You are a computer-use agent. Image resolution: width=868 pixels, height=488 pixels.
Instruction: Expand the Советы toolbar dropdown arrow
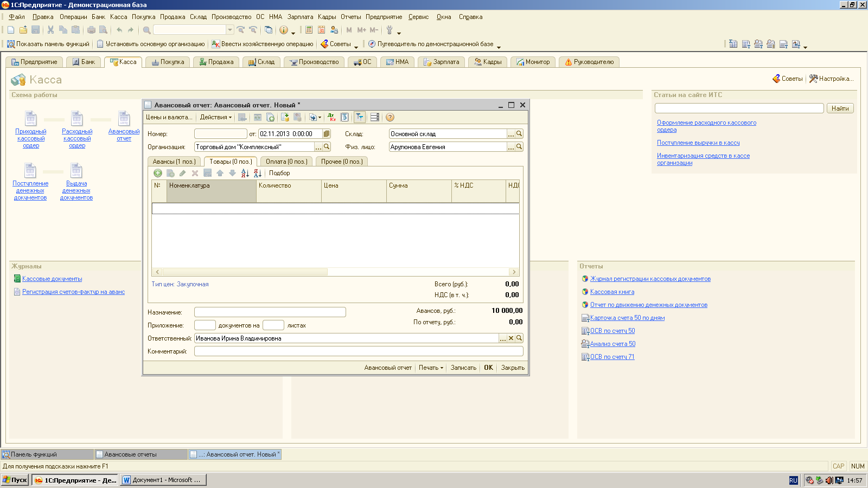(x=356, y=46)
